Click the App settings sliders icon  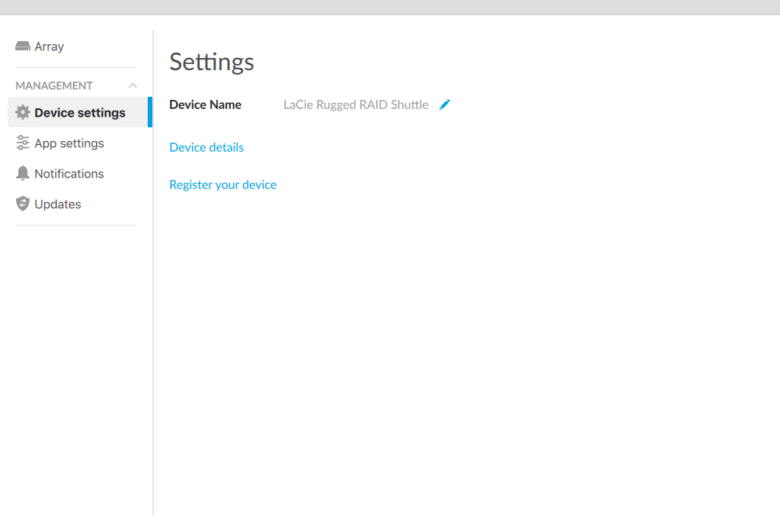tap(22, 143)
